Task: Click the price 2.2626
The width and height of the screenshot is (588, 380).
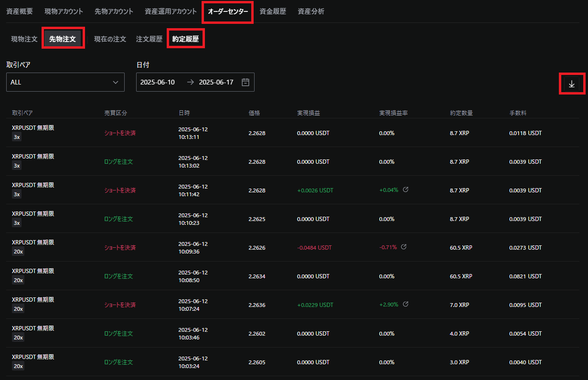Action: (x=257, y=248)
